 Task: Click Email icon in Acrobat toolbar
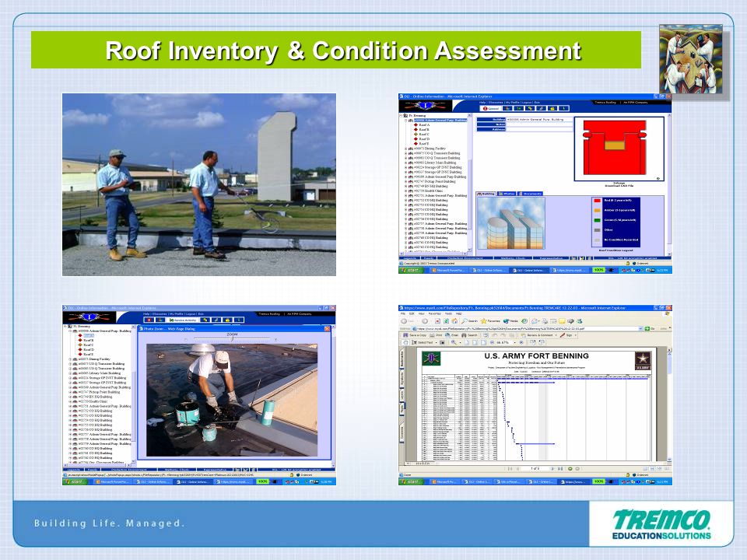tap(451, 335)
